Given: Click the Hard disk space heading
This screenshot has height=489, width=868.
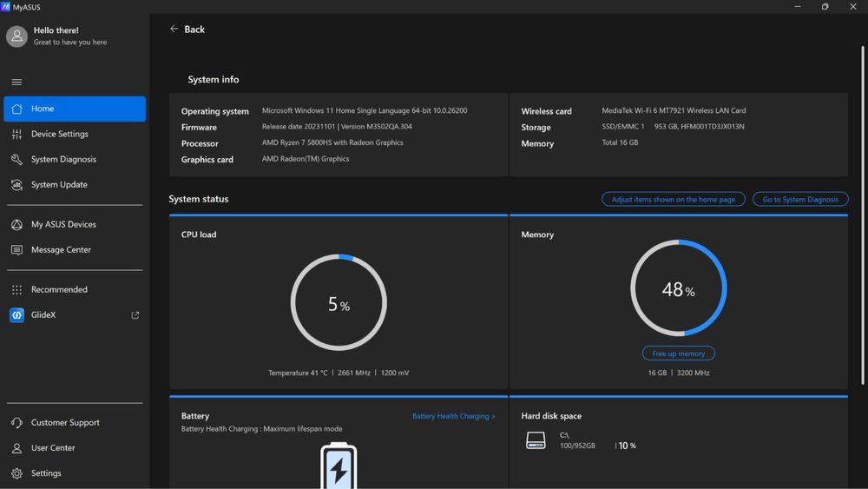Looking at the screenshot, I should [x=551, y=416].
